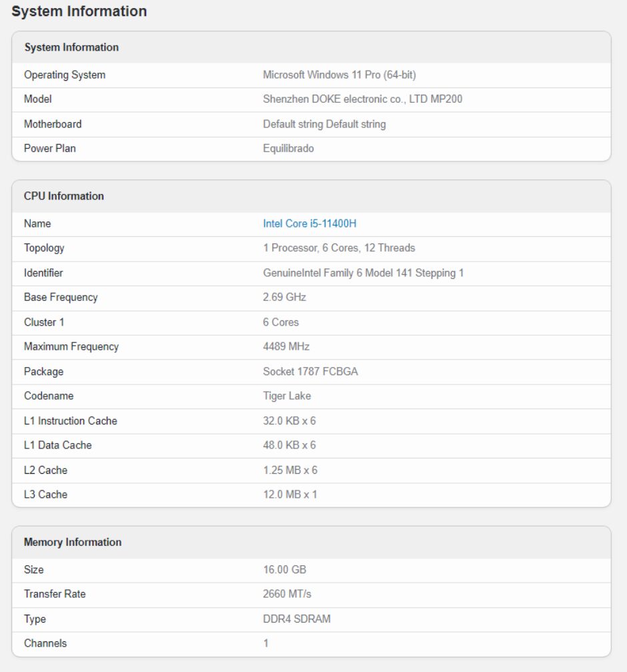Open the Intel Core i5-11400H link

[309, 224]
